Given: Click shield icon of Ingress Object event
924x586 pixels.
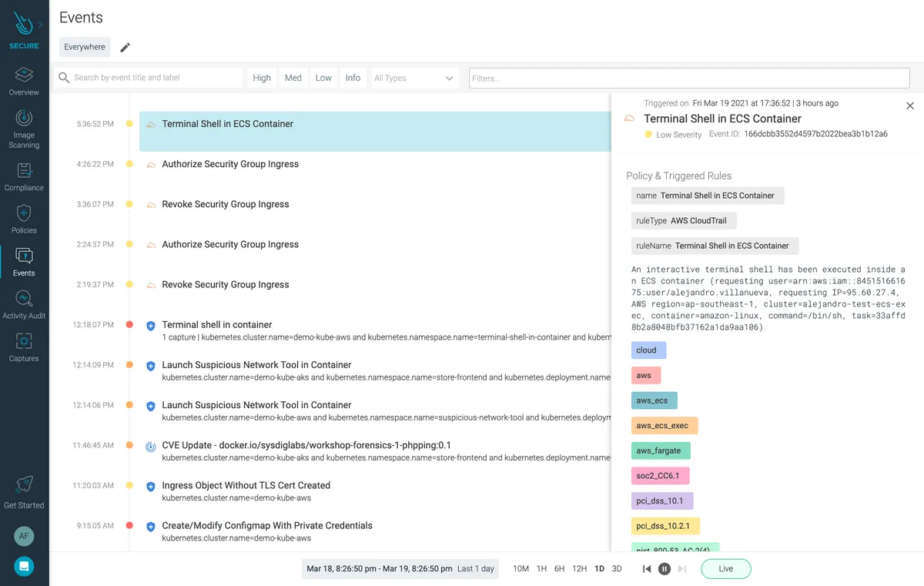Looking at the screenshot, I should point(151,487).
